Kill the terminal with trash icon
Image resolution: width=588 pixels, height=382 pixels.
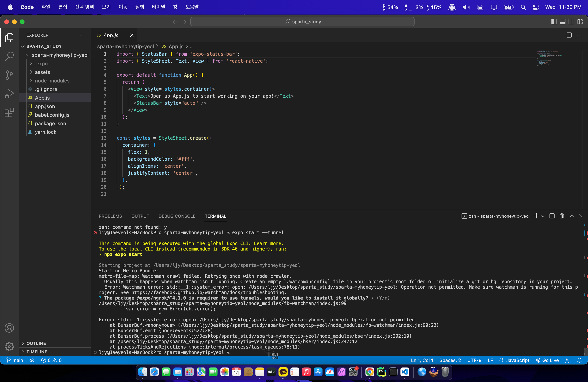coord(562,216)
